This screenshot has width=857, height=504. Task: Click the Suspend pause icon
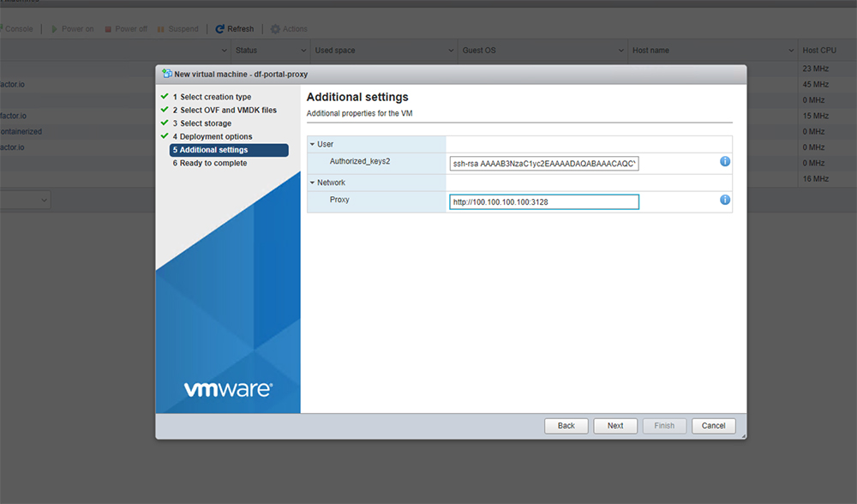pos(161,29)
